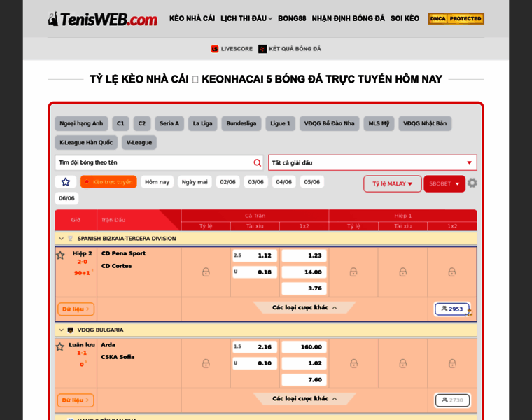Click the 2730 viewers badge

tap(453, 400)
